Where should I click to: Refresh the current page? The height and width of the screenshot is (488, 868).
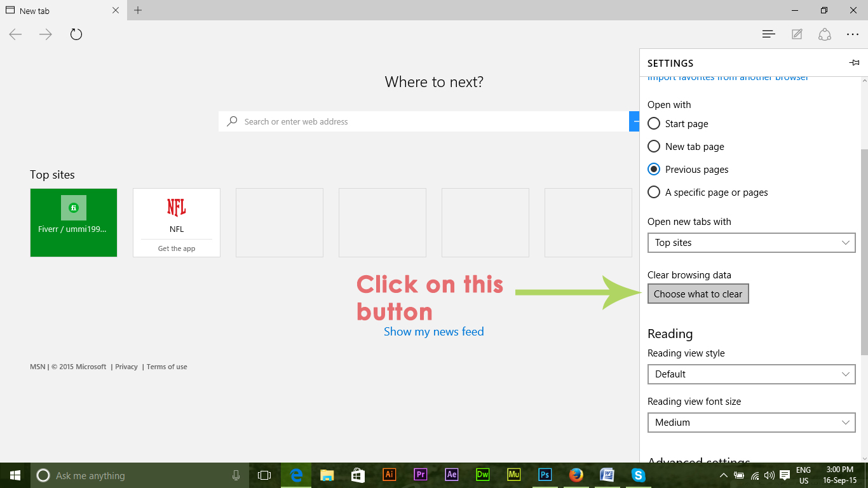pyautogui.click(x=76, y=34)
